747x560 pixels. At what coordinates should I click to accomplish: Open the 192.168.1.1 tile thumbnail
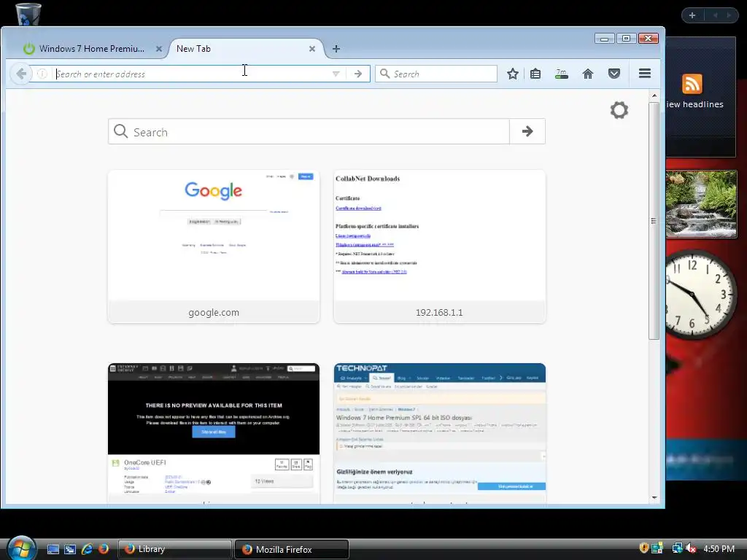click(439, 236)
